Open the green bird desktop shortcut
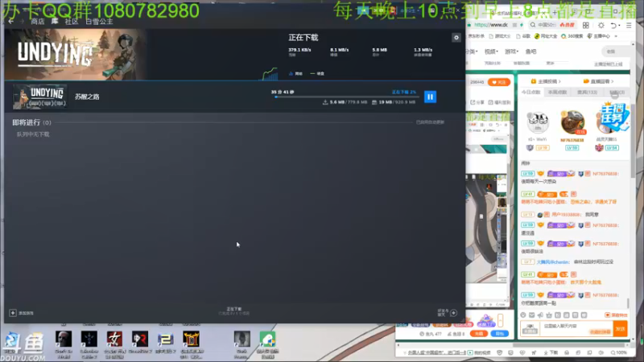This screenshot has width=644, height=362. click(x=268, y=339)
